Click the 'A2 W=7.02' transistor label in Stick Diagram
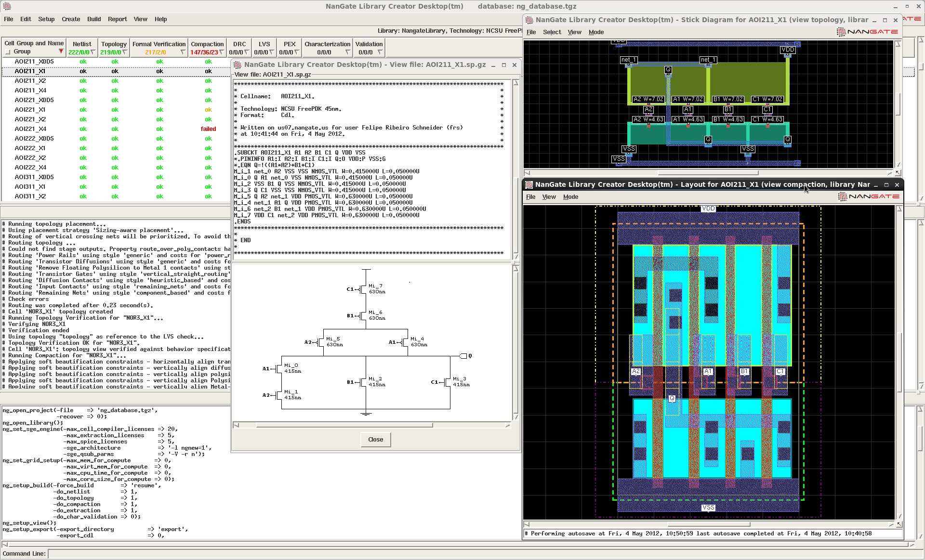Image resolution: width=925 pixels, height=560 pixels. click(648, 99)
